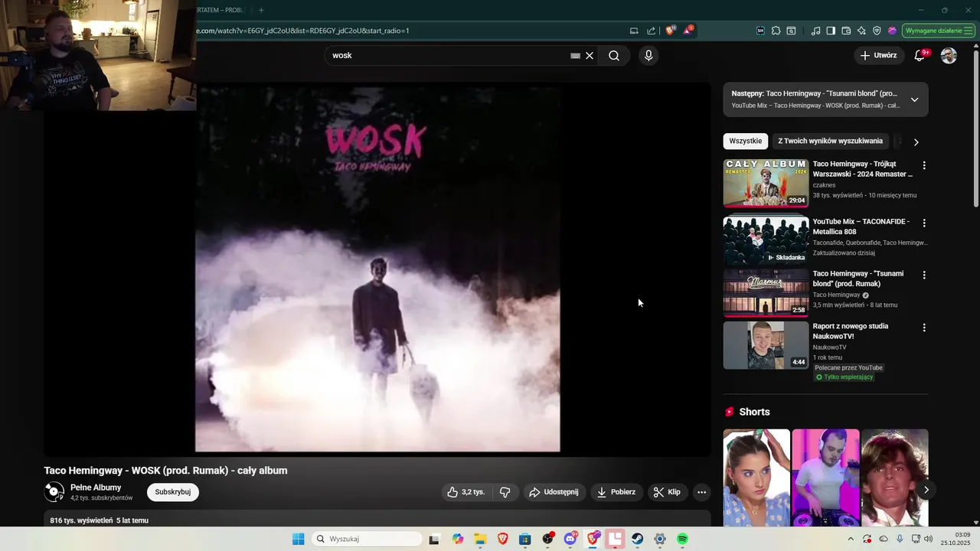Open media control music note icon

815,31
